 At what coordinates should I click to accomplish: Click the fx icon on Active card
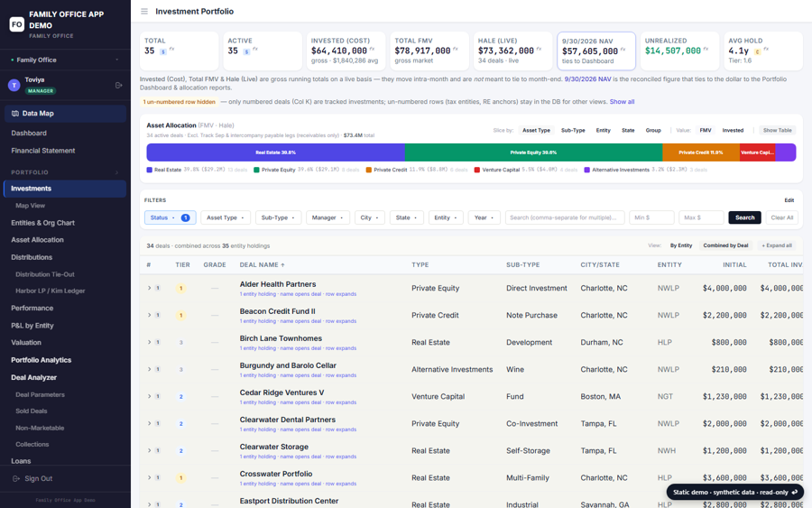tap(255, 50)
